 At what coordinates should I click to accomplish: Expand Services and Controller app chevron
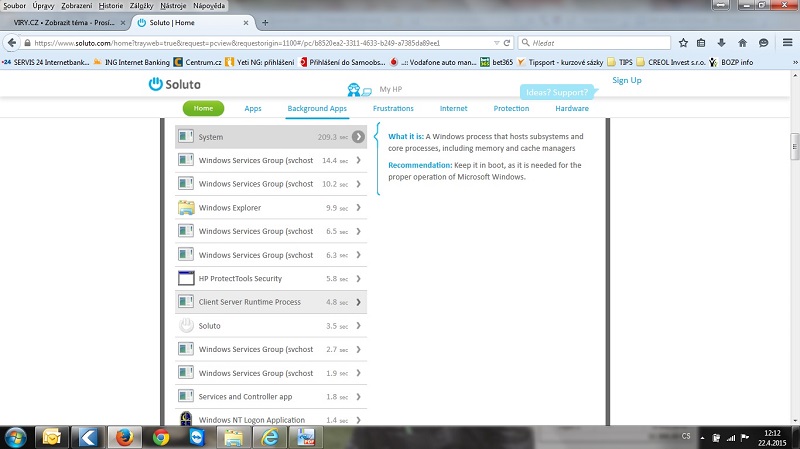(359, 396)
